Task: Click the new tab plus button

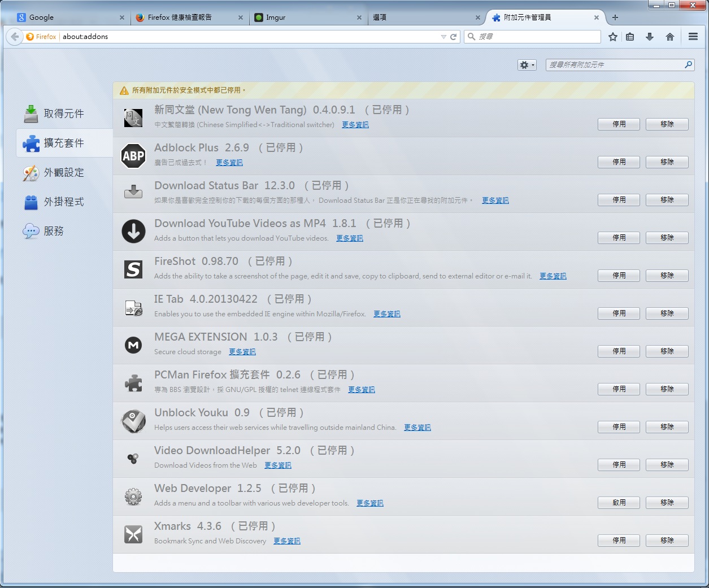Action: [615, 18]
